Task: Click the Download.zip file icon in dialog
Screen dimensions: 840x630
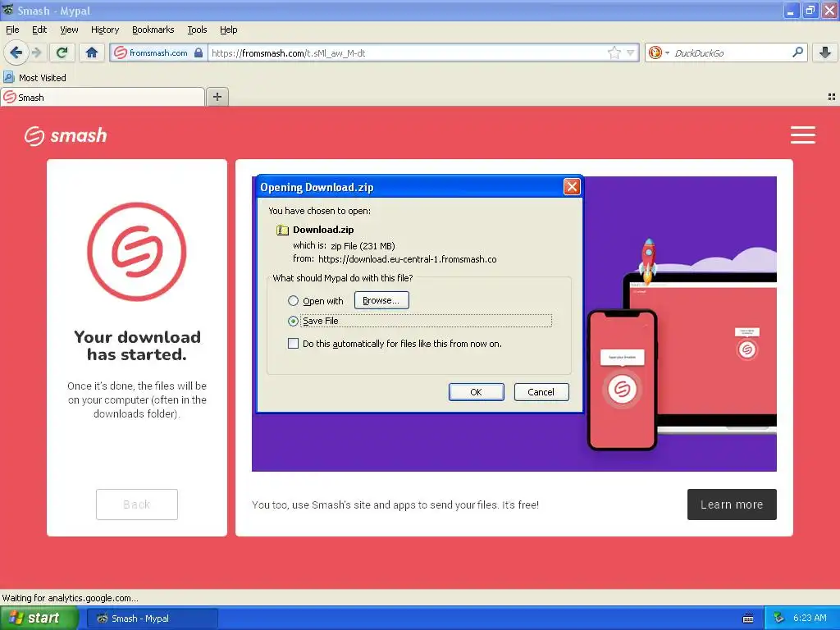Action: tap(282, 230)
